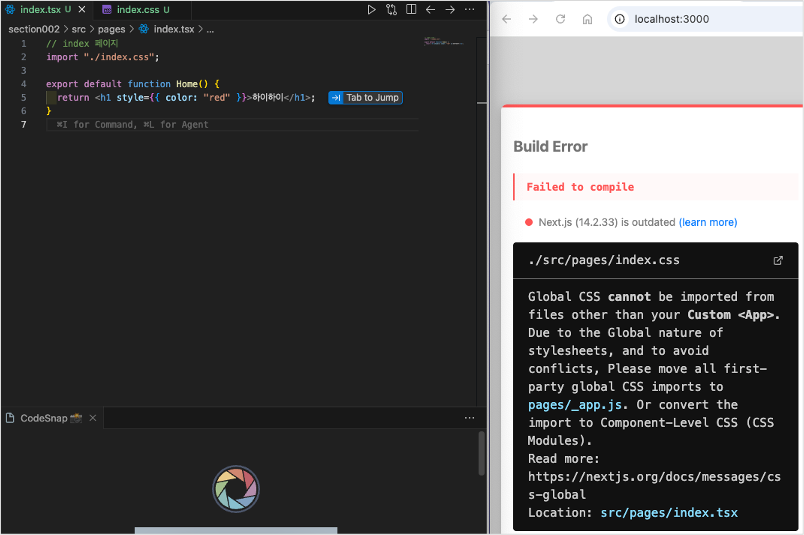Go back using the editor left arrow

[x=430, y=9]
